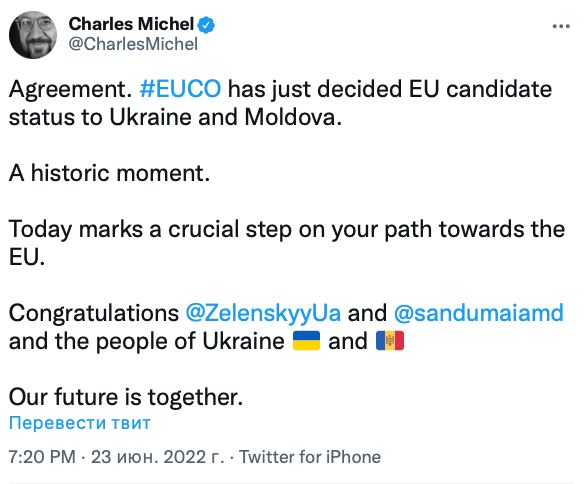Open the #EUCO hashtag link
This screenshot has width=586, height=484.
coord(180,89)
